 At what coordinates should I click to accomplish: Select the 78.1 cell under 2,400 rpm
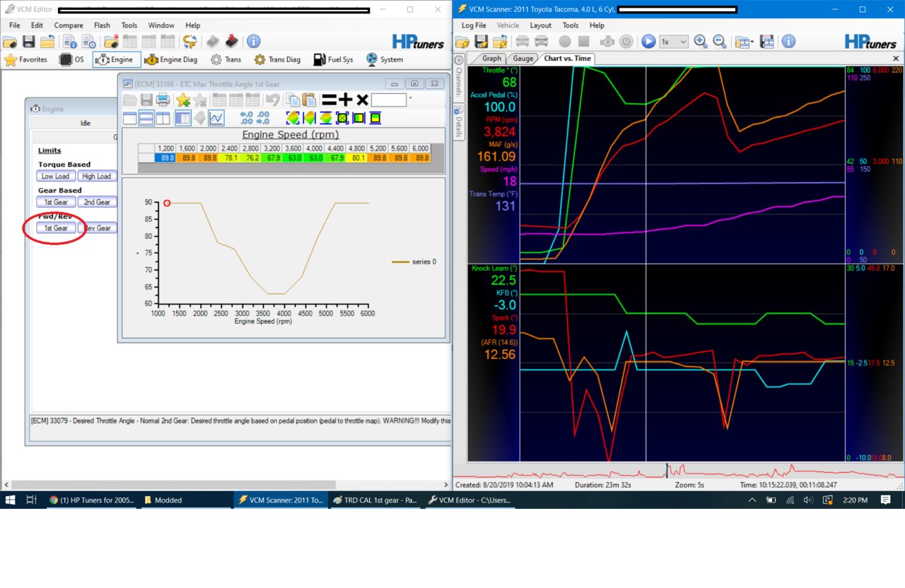point(229,158)
